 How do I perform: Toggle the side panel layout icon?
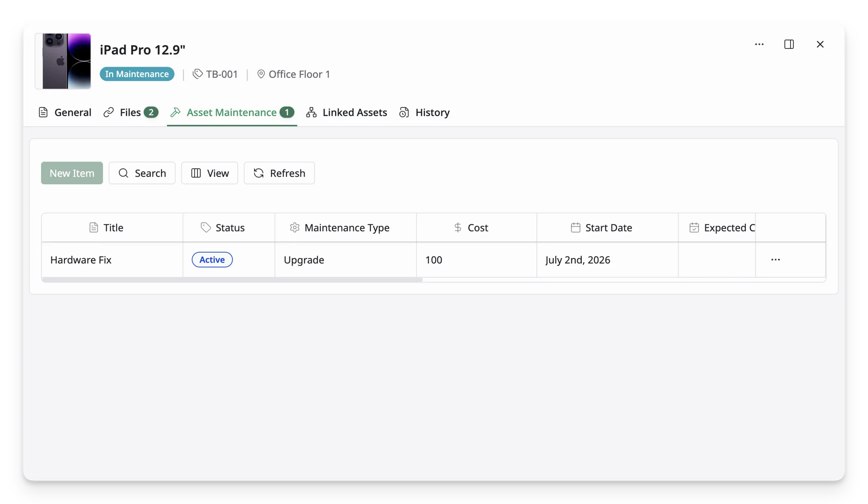(x=789, y=44)
